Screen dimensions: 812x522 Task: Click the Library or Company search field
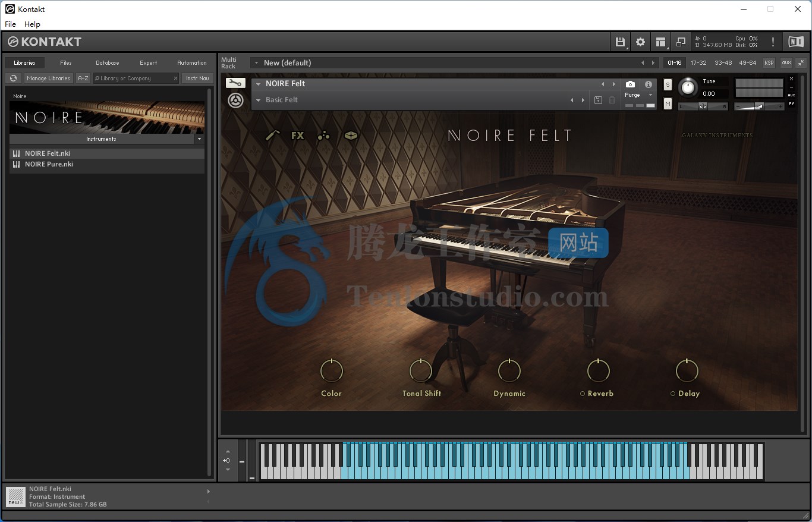click(136, 78)
